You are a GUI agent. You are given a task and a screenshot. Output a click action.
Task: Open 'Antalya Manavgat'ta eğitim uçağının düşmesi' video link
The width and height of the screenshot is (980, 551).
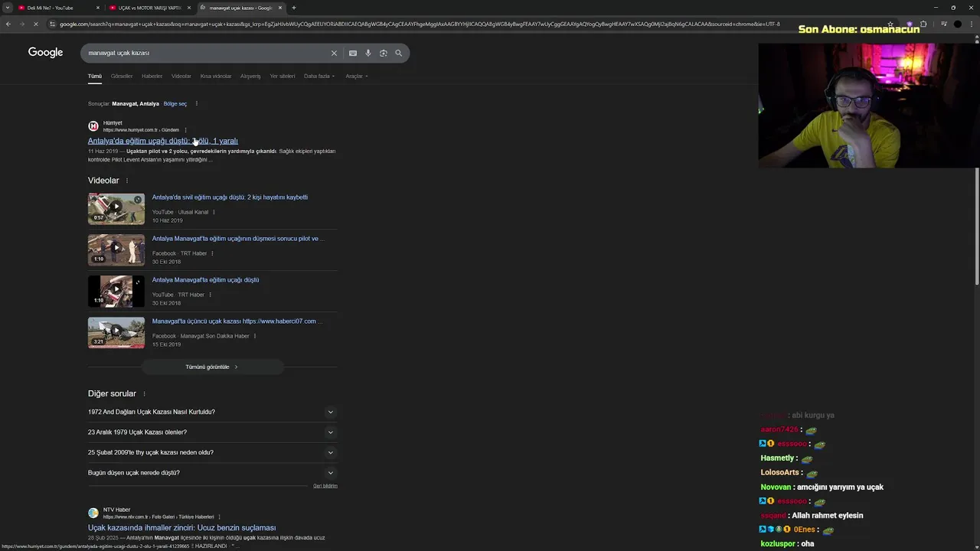[x=238, y=239]
